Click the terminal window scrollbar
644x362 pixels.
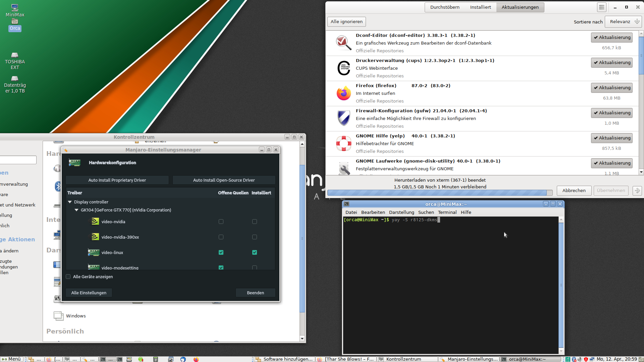coord(561,285)
